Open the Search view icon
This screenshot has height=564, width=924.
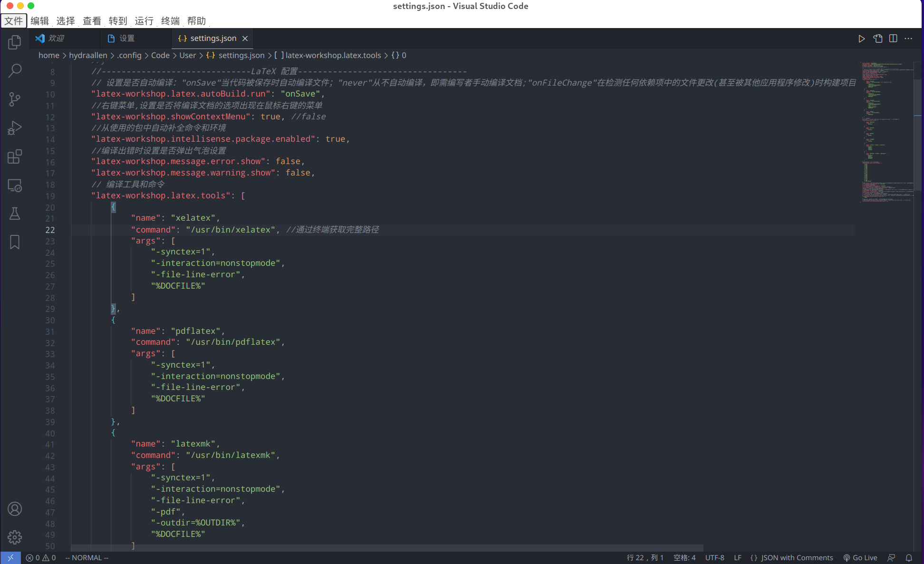(15, 71)
